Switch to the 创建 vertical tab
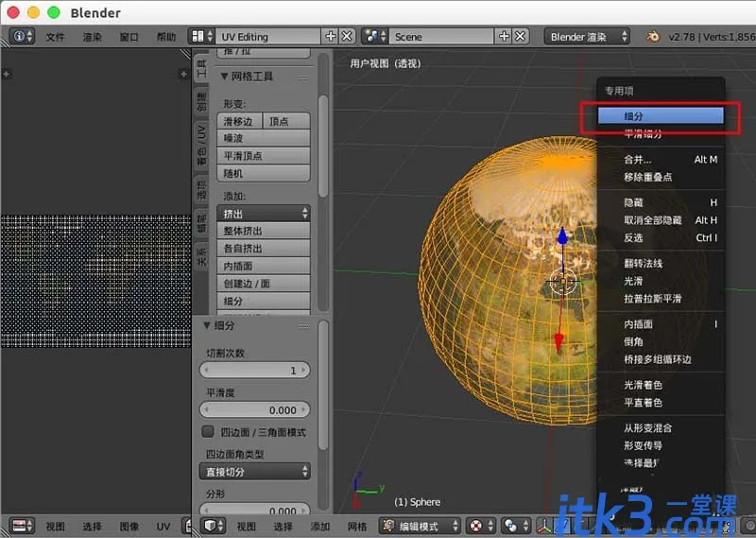The width and height of the screenshot is (756, 538). pyautogui.click(x=201, y=102)
